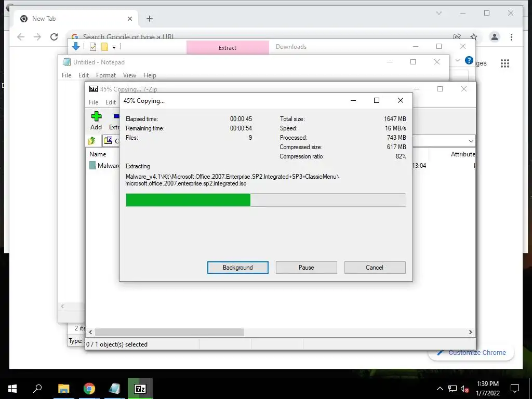
Task: Show hidden system tray icons
Action: pos(440,389)
